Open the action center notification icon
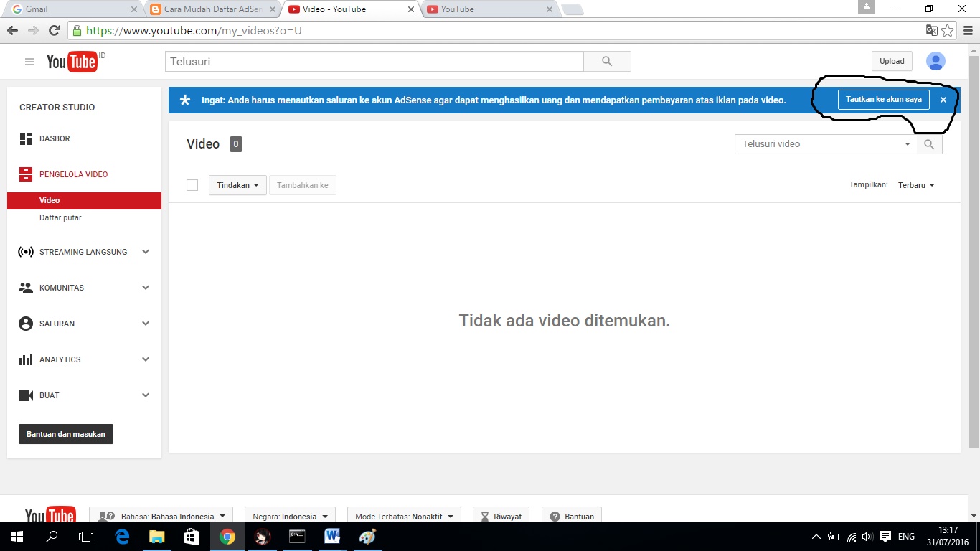This screenshot has width=980, height=551. 885,537
